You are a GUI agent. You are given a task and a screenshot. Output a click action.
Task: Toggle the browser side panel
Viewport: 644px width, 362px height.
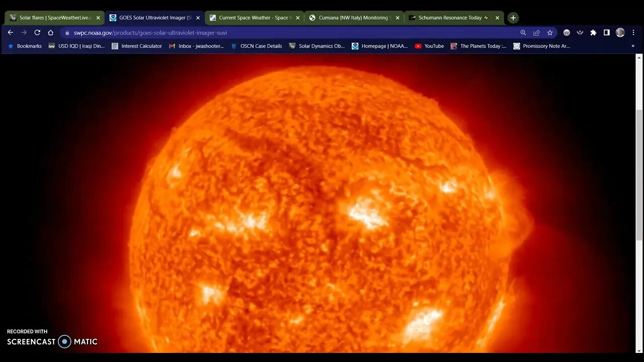607,33
